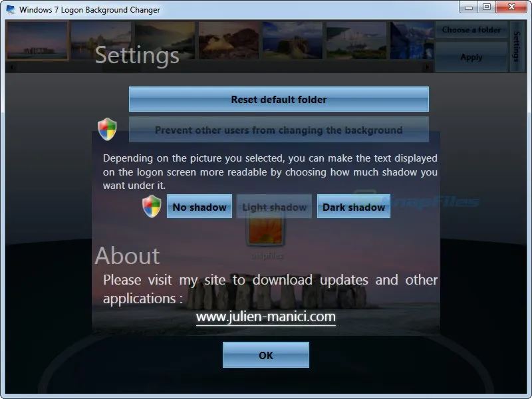Select the first sunset island thumbnail
This screenshot has height=399, width=532.
pyautogui.click(x=37, y=41)
